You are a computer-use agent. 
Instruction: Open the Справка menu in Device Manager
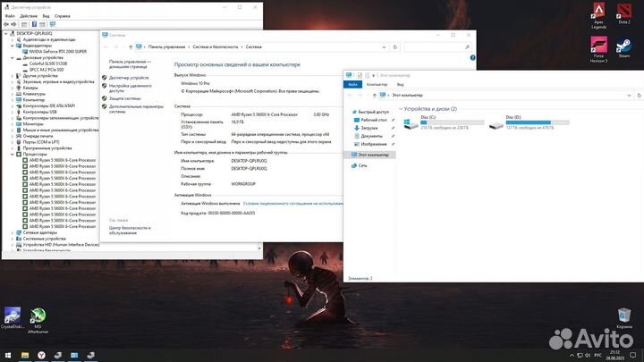(63, 16)
